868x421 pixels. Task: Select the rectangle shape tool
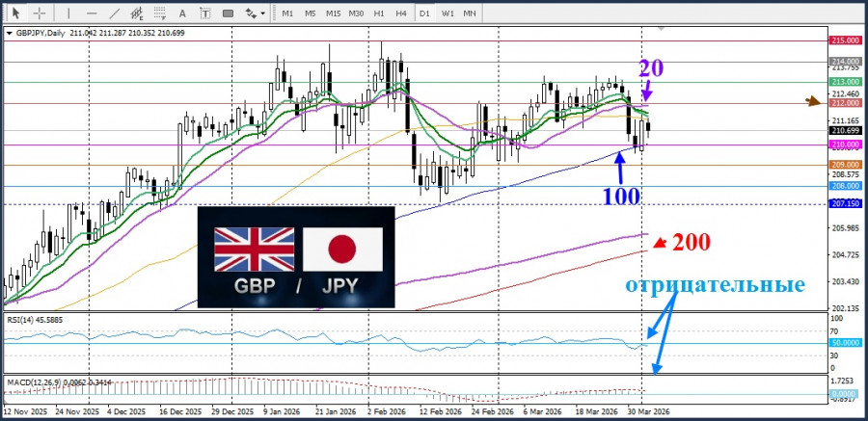pyautogui.click(x=228, y=13)
